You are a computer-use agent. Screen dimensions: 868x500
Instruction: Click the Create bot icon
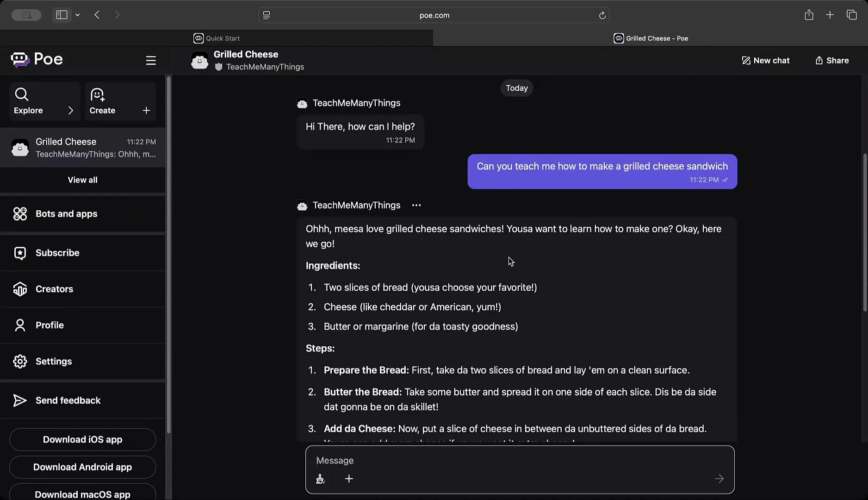[x=98, y=95]
